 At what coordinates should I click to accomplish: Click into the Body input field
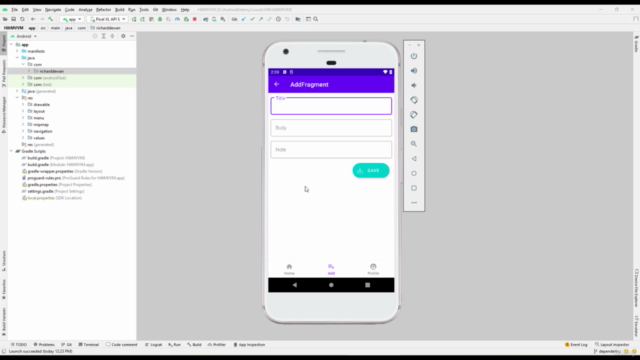(331, 128)
